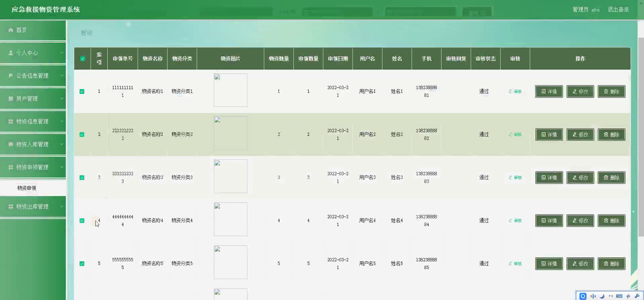Viewport: 644px width, 300px height.
Task: Click 删除 for row 用户名4
Action: coord(611,221)
